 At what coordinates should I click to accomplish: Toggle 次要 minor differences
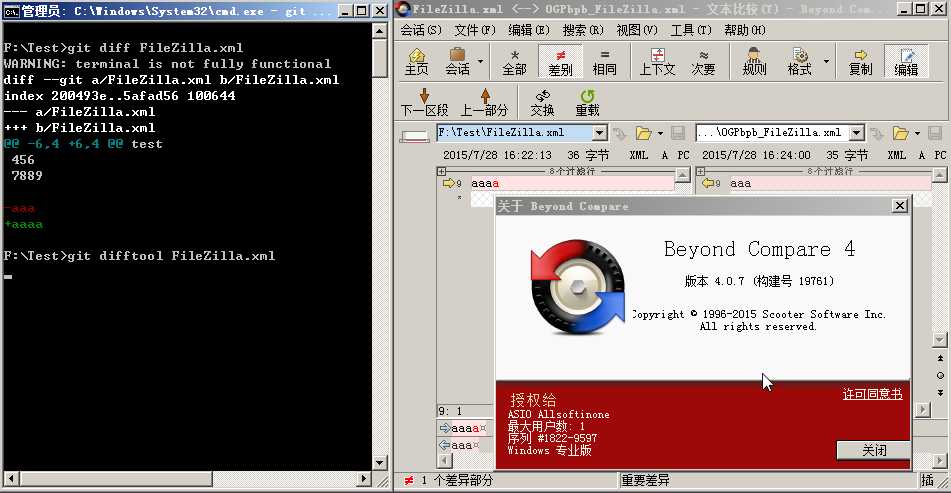click(704, 61)
